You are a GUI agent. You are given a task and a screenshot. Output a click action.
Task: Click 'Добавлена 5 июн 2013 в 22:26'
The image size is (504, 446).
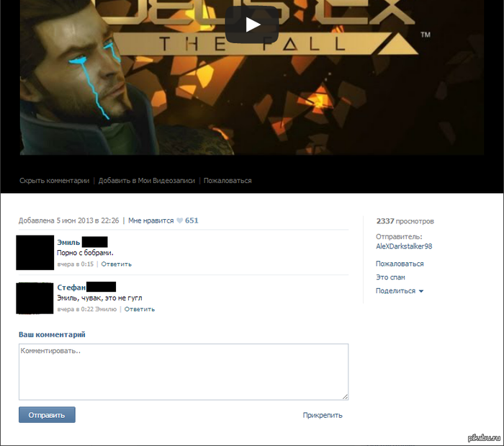(x=69, y=220)
